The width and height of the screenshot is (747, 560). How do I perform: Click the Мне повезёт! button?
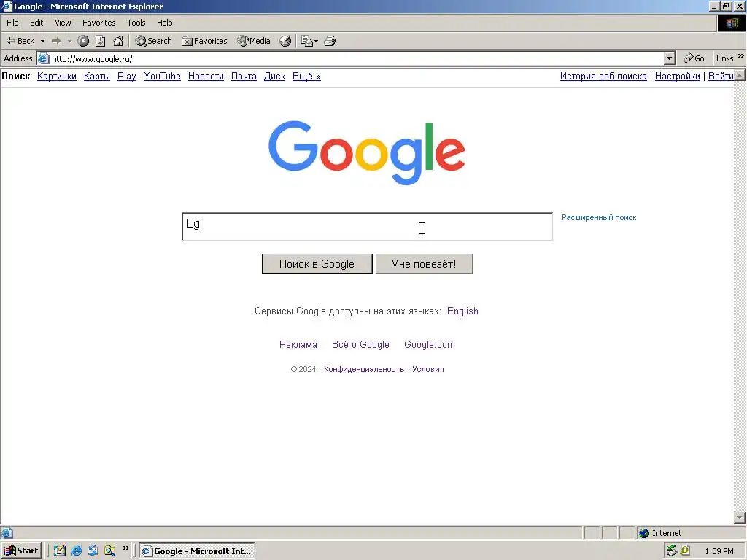click(x=424, y=264)
